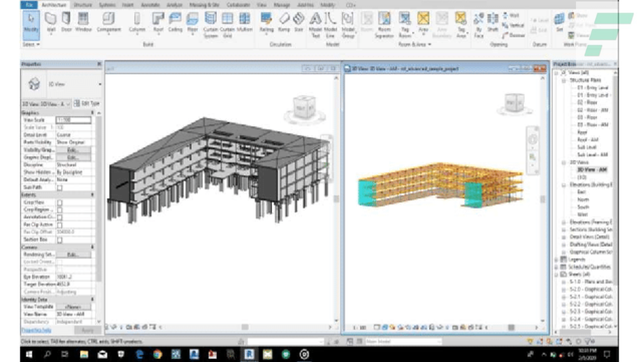Open the File tab
Viewport: 644px width, 362px height.
30,5
